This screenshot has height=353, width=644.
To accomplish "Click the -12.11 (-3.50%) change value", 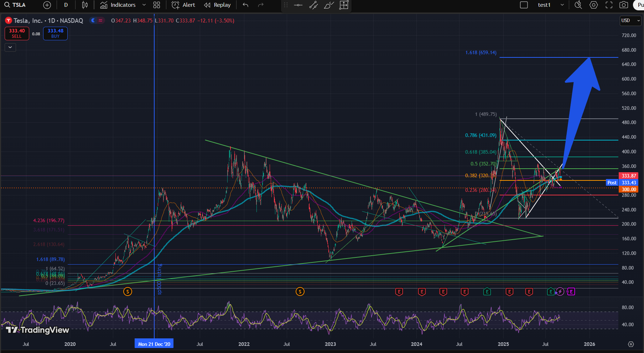I will point(216,21).
